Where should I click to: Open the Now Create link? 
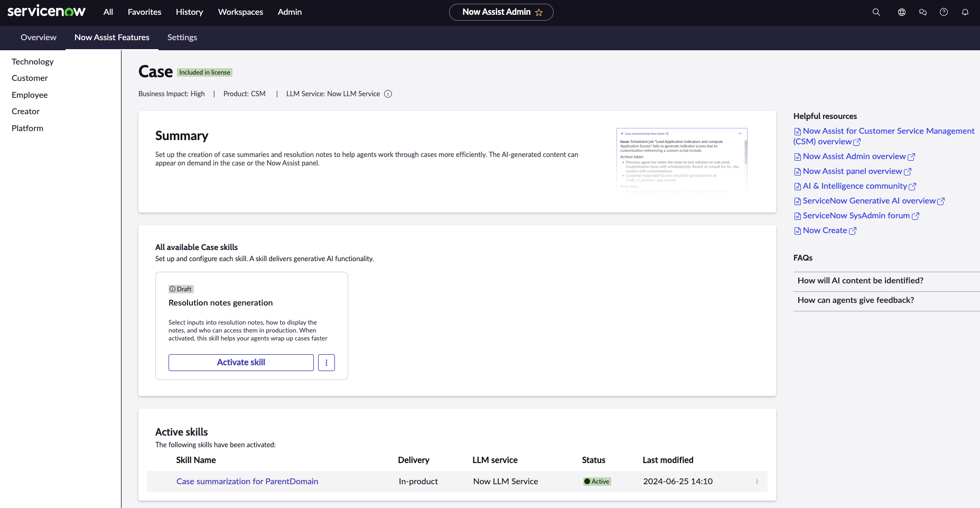point(825,230)
